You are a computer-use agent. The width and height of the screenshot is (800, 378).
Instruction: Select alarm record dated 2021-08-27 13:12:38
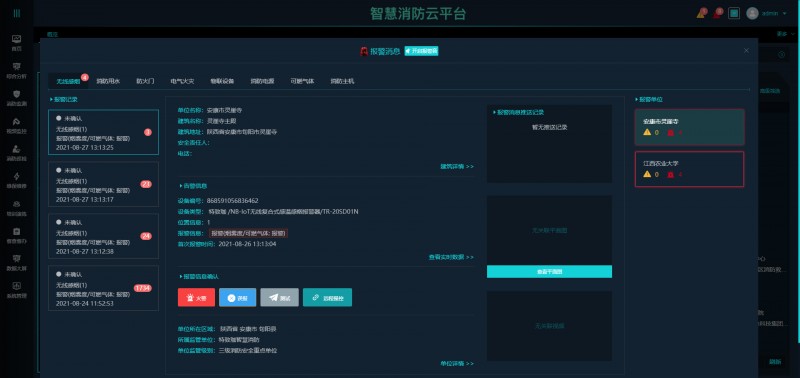point(104,236)
